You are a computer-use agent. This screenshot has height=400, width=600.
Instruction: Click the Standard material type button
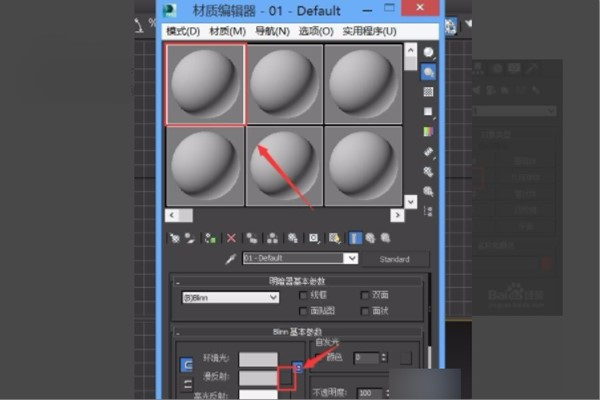point(395,259)
